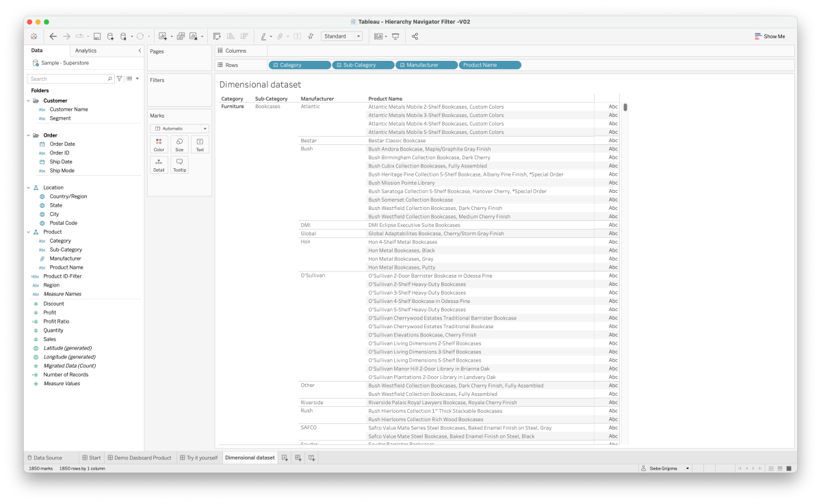
Task: Click the Undo arrow in the toolbar
Action: [x=53, y=36]
